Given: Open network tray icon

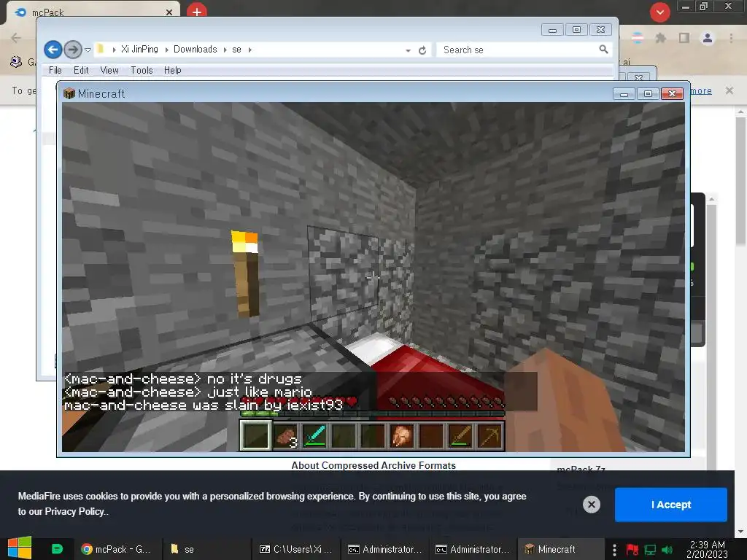Looking at the screenshot, I should tap(650, 550).
